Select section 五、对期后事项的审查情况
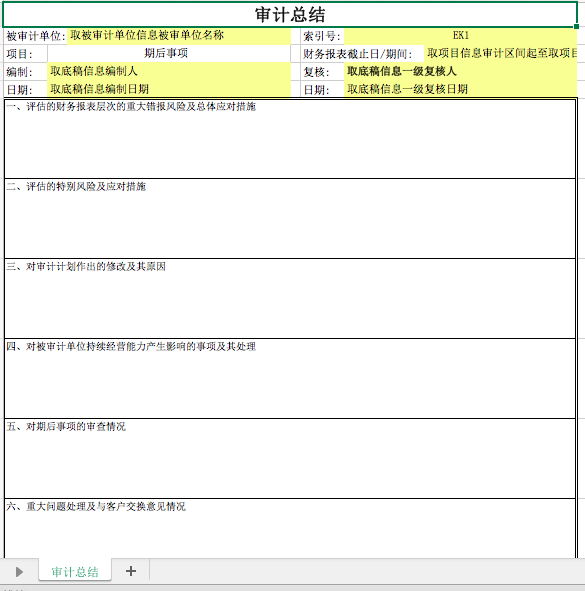The width and height of the screenshot is (585, 591). pos(290,458)
